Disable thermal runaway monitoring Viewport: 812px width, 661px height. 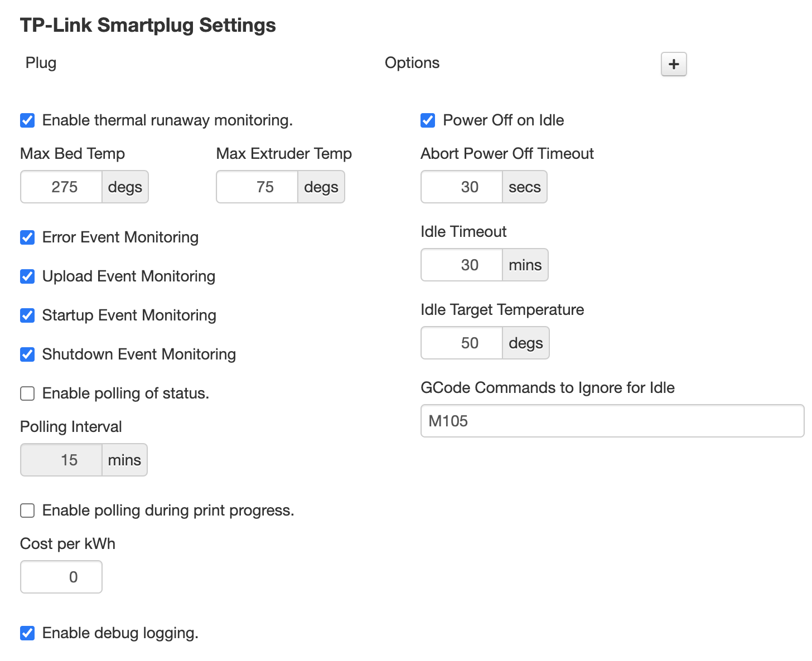click(x=27, y=120)
